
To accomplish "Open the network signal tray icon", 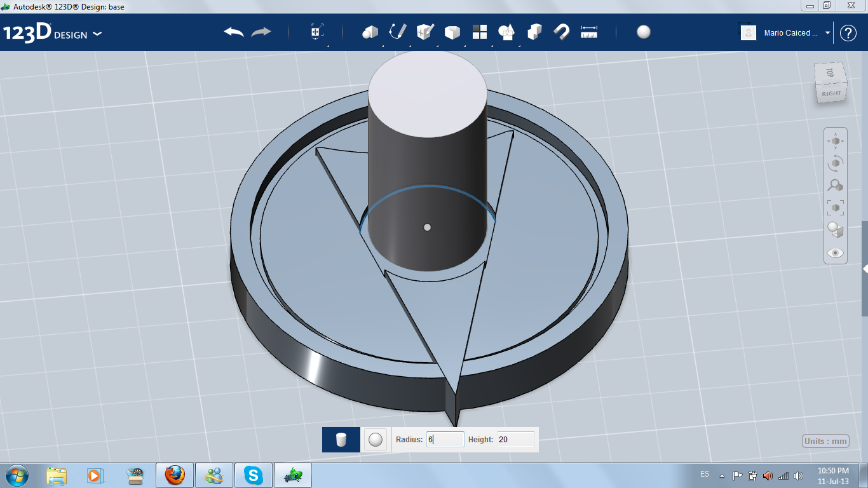I will click(x=783, y=475).
